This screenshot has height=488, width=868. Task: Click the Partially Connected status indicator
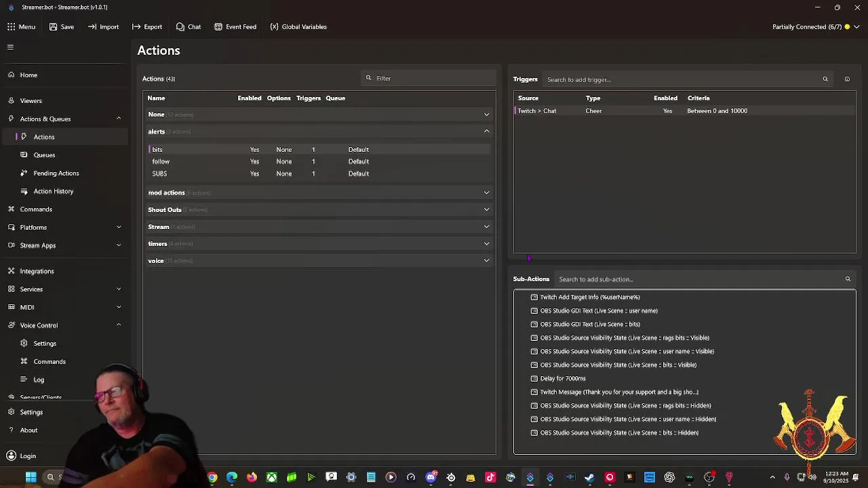pos(816,27)
